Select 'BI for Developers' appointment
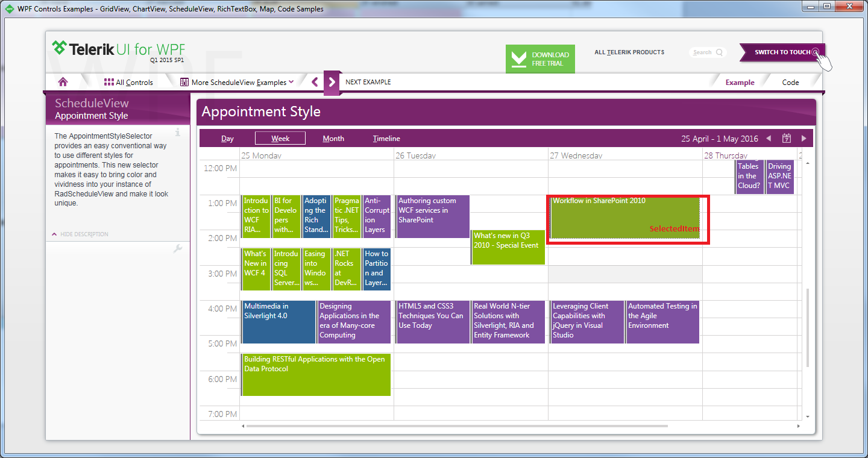 [286, 216]
